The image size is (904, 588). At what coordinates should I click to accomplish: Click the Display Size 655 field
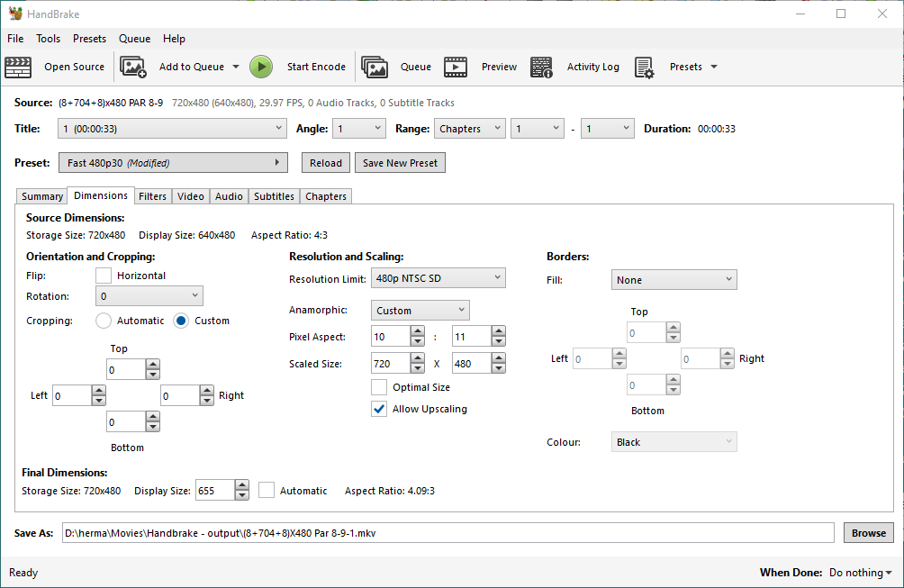click(x=215, y=491)
